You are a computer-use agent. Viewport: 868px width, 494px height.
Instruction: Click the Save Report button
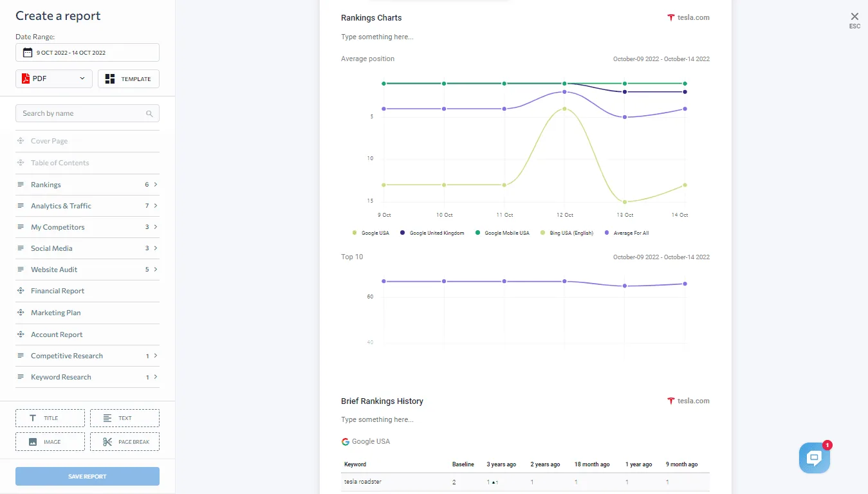88,477
